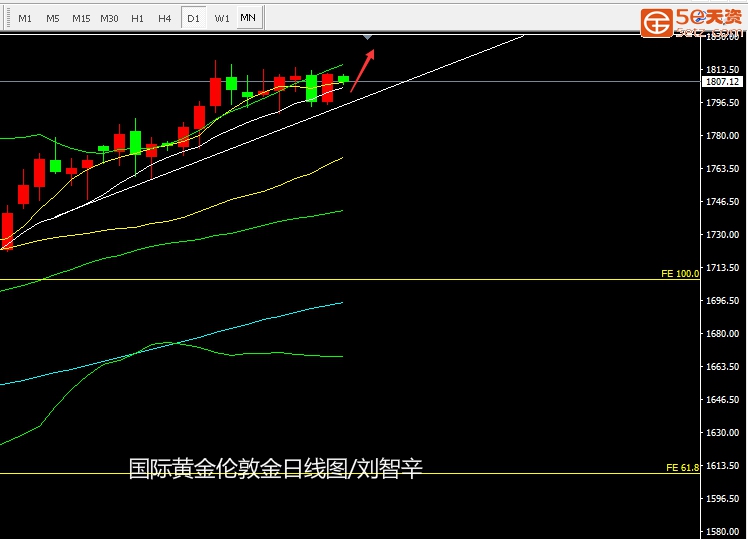Click the current price label 1807.12
Screen dimensions: 748x539
pyautogui.click(x=722, y=82)
